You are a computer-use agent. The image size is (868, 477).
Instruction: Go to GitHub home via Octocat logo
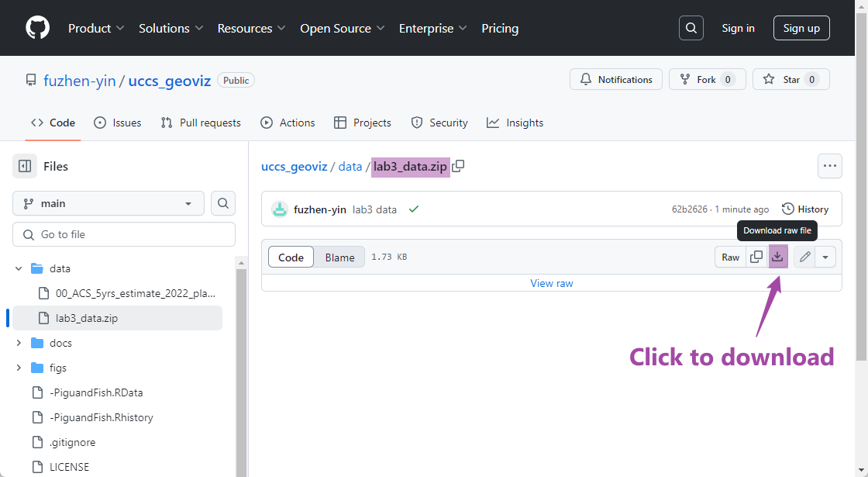38,28
